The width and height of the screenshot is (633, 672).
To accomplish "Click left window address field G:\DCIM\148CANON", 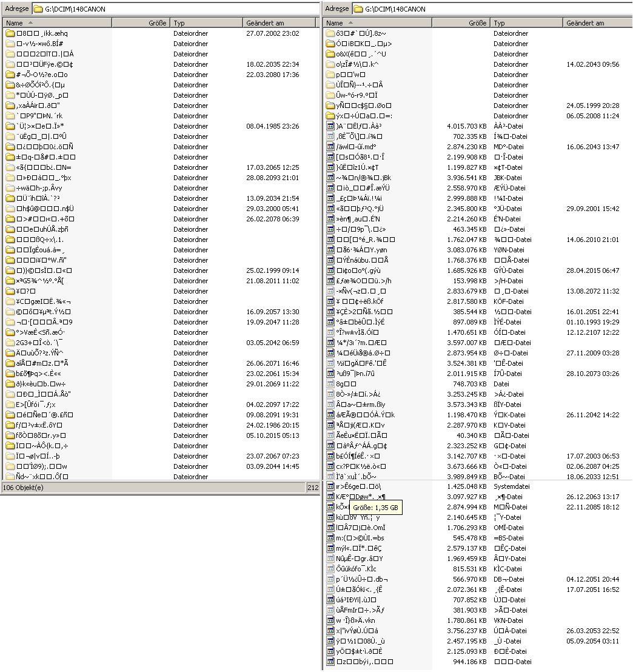I will click(x=176, y=8).
